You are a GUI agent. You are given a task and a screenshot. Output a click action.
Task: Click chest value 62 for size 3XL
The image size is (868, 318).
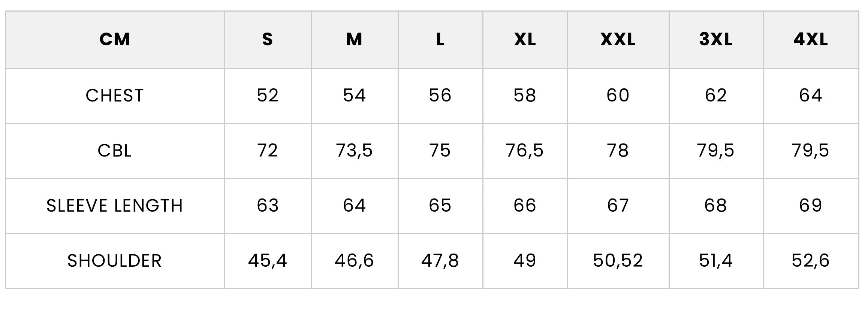pos(716,96)
